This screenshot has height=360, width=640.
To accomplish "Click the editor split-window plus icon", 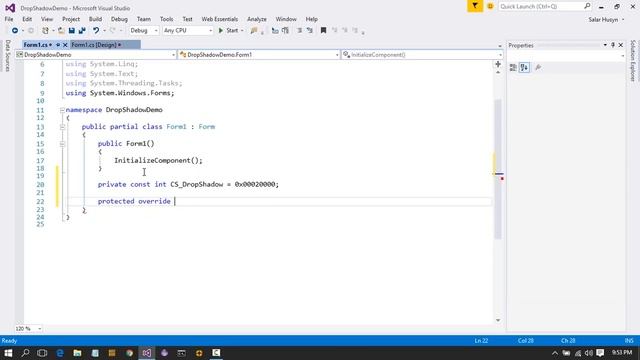I will [498, 64].
